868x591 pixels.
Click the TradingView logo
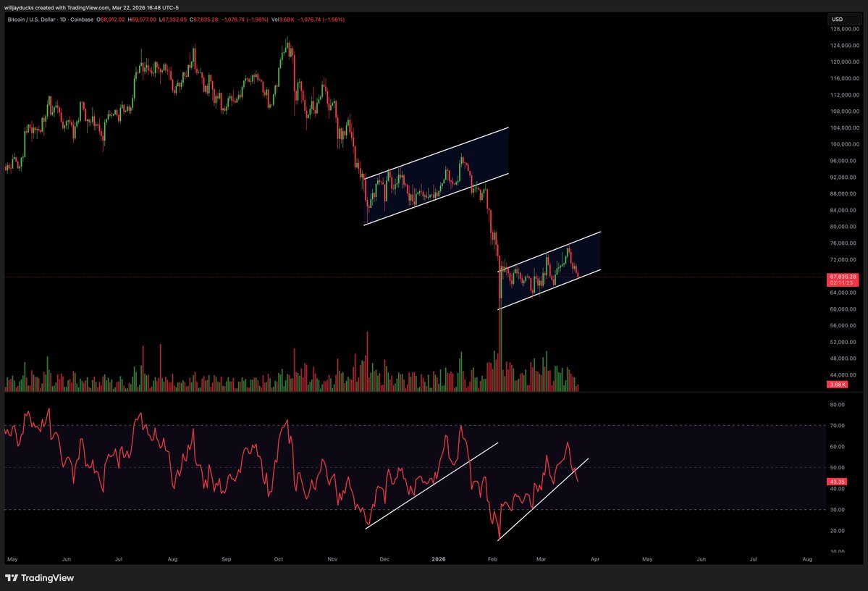click(39, 578)
